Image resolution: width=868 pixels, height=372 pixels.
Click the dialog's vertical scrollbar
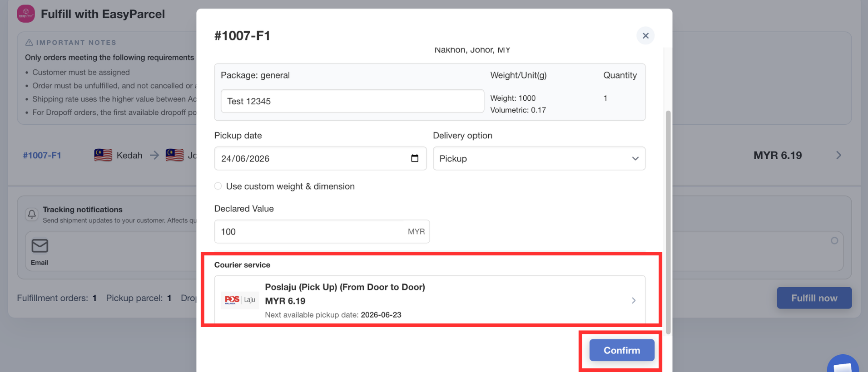pyautogui.click(x=668, y=222)
